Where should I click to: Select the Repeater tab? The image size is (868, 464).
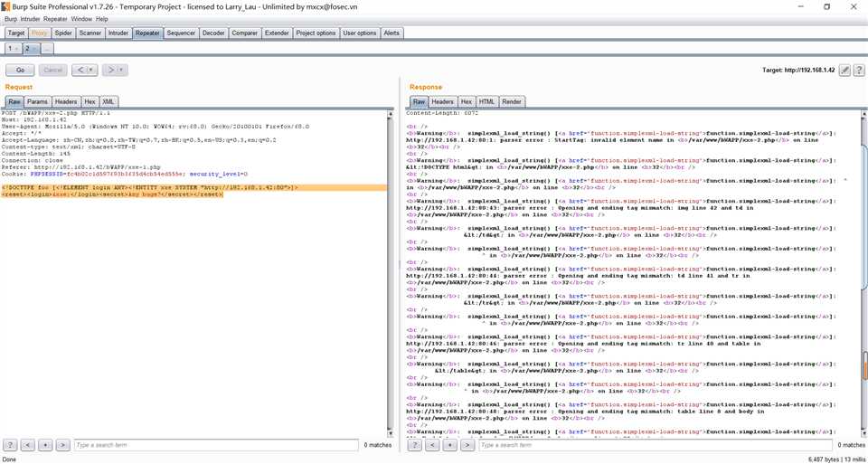tap(147, 33)
